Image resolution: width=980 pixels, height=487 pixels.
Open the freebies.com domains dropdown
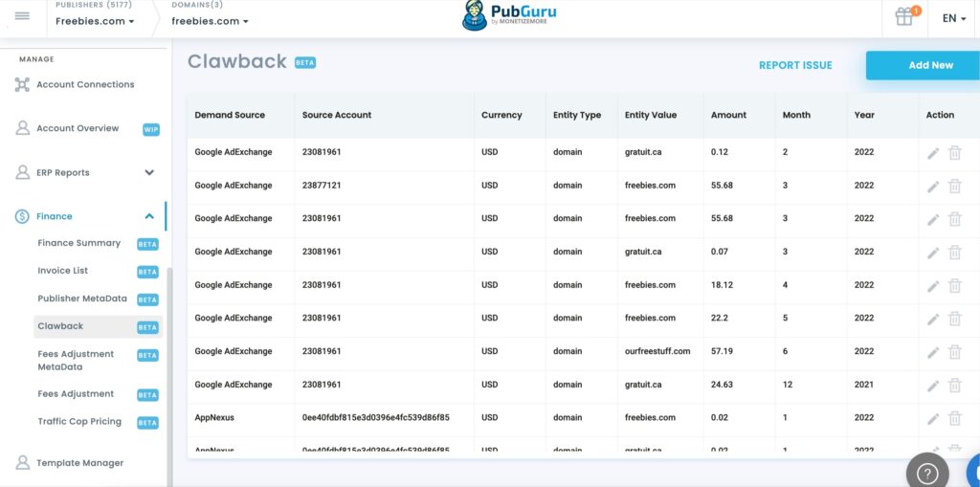click(x=210, y=21)
